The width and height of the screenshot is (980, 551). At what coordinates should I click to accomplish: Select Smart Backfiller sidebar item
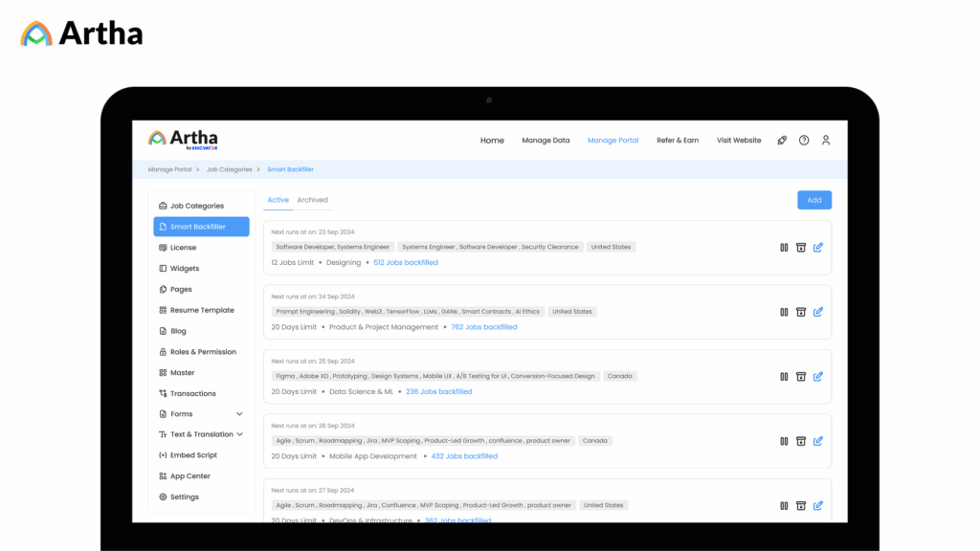201,227
